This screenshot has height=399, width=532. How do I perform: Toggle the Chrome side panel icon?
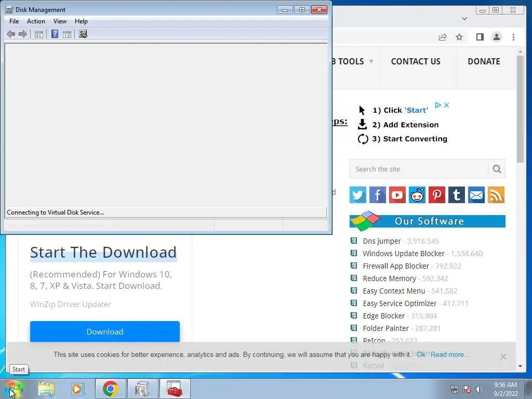480,37
